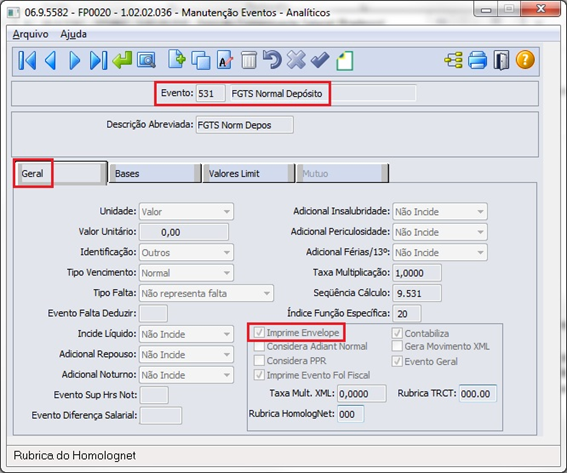The width and height of the screenshot is (567, 473).
Task: Click the Rubrica TRCT field
Action: pyautogui.click(x=478, y=393)
